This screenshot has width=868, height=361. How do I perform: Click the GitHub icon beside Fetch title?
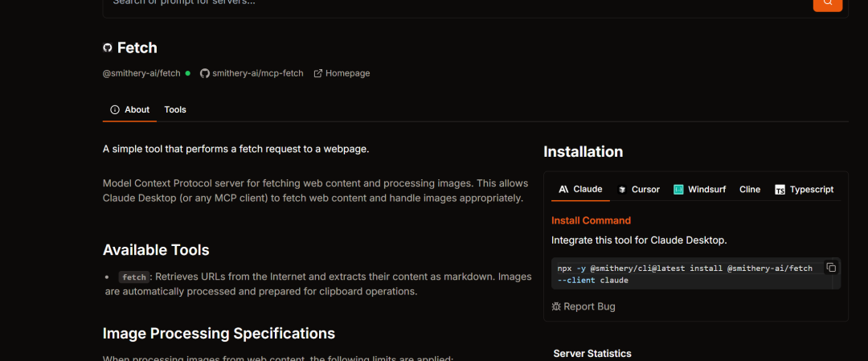(108, 48)
